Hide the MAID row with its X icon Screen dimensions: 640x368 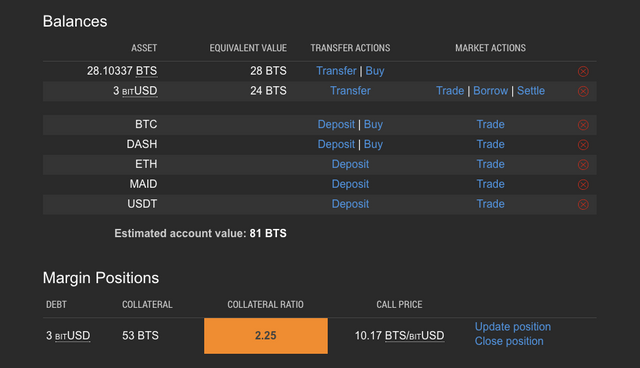click(x=583, y=184)
